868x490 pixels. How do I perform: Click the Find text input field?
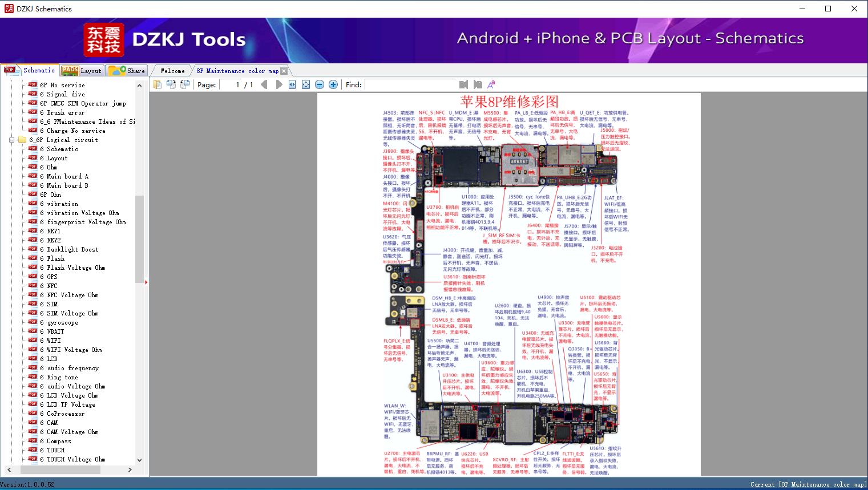click(x=410, y=84)
